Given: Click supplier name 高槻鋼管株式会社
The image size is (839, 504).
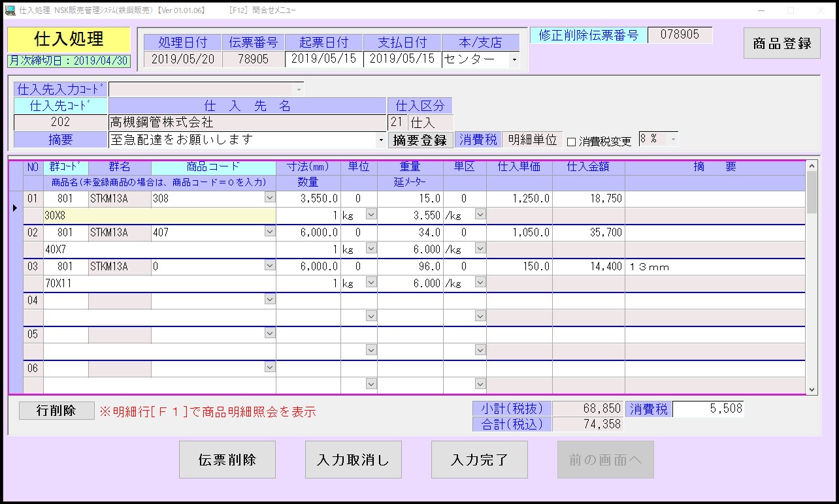Looking at the screenshot, I should 247,122.
